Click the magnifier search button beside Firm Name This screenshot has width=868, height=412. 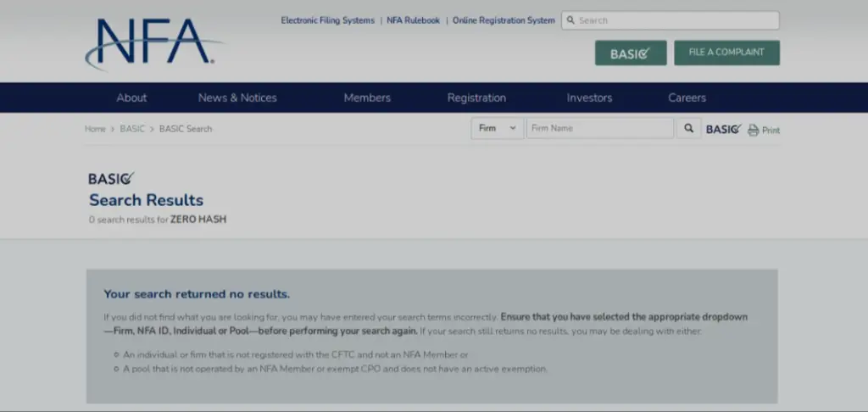(x=688, y=129)
